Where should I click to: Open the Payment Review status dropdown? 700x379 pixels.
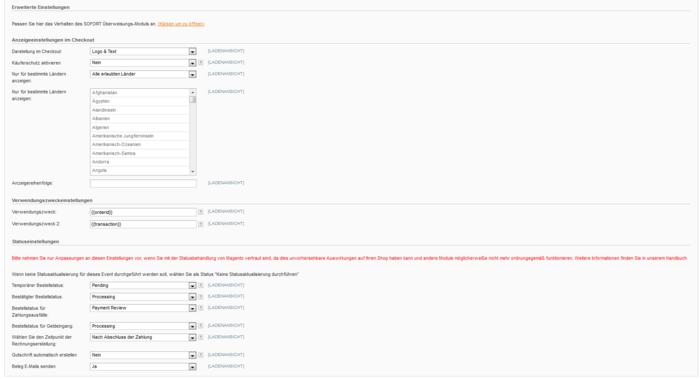click(x=143, y=308)
